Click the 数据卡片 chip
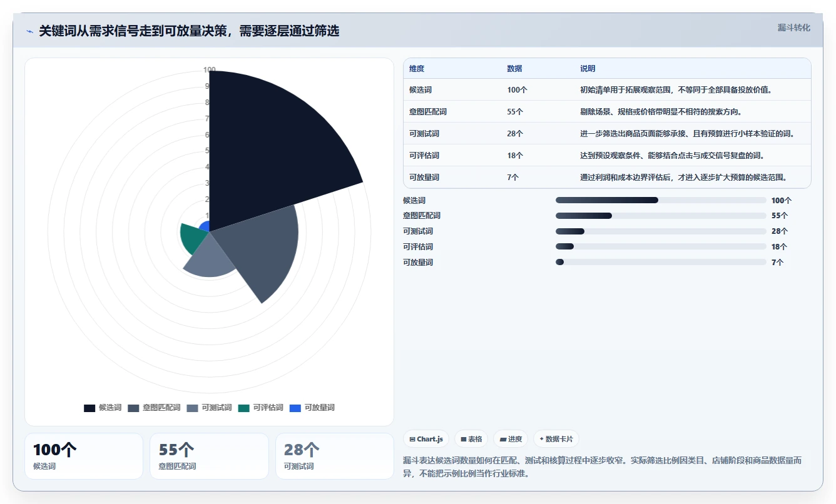The height and width of the screenshot is (504, 836). [x=556, y=439]
